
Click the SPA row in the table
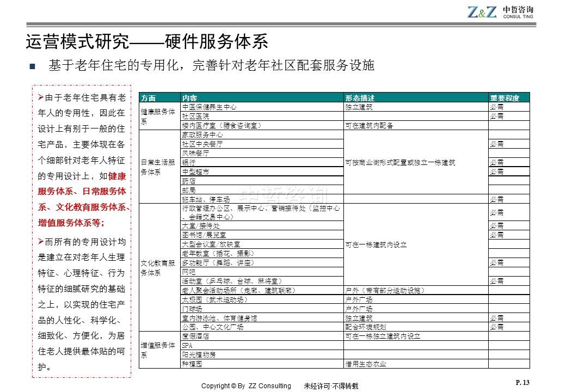tap(187, 346)
